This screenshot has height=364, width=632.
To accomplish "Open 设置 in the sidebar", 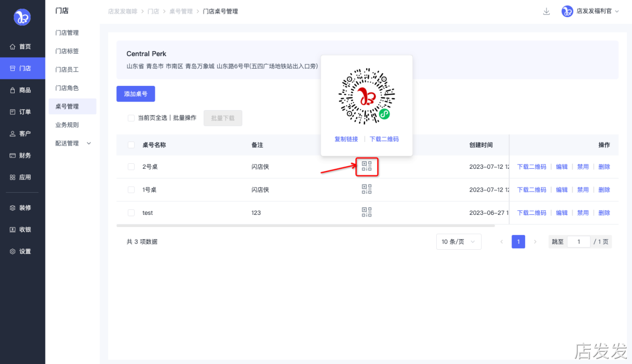I will [22, 251].
